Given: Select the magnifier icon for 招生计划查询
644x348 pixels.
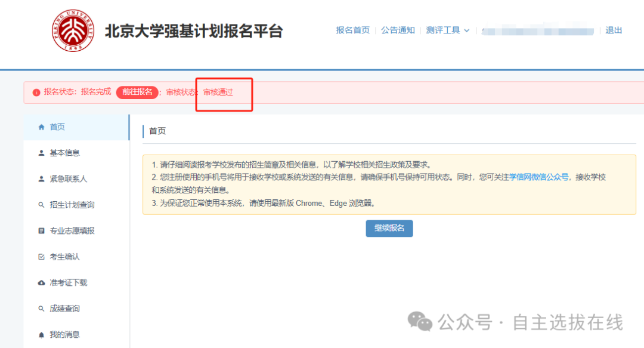Looking at the screenshot, I should coord(41,204).
